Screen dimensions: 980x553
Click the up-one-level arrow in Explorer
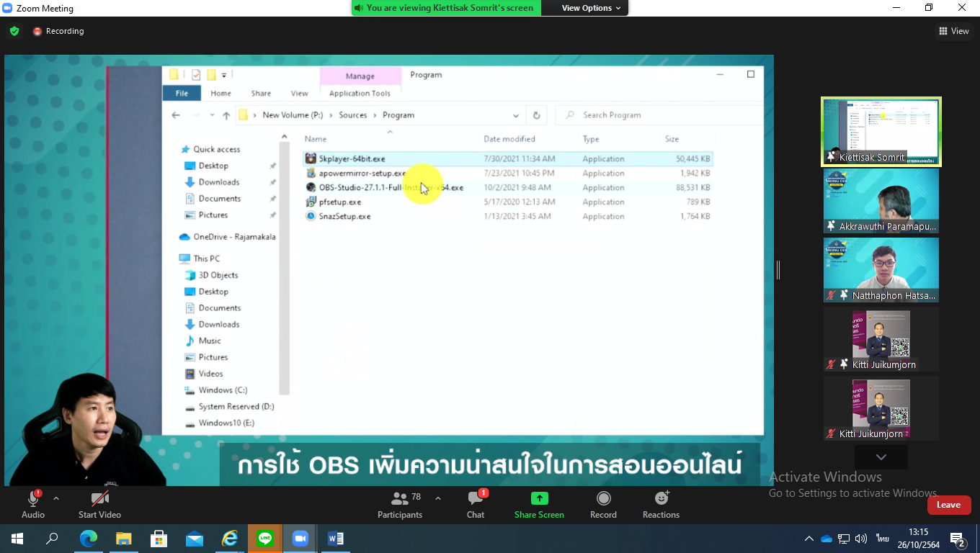click(226, 115)
